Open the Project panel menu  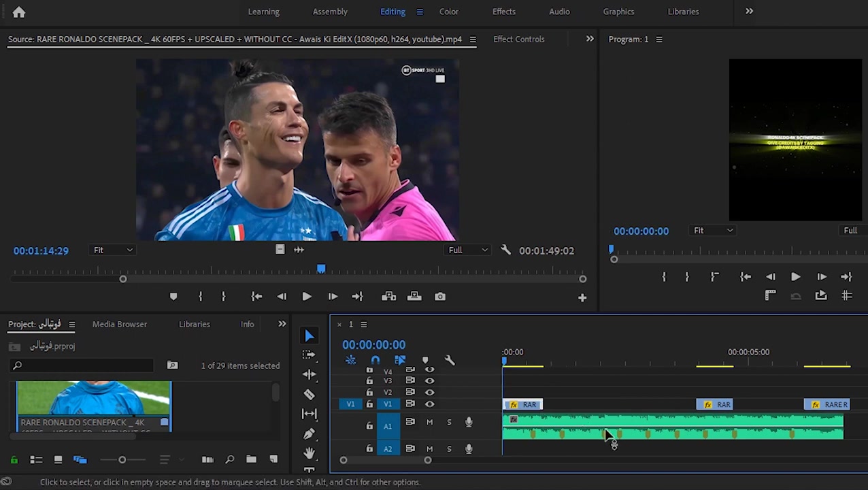click(71, 325)
